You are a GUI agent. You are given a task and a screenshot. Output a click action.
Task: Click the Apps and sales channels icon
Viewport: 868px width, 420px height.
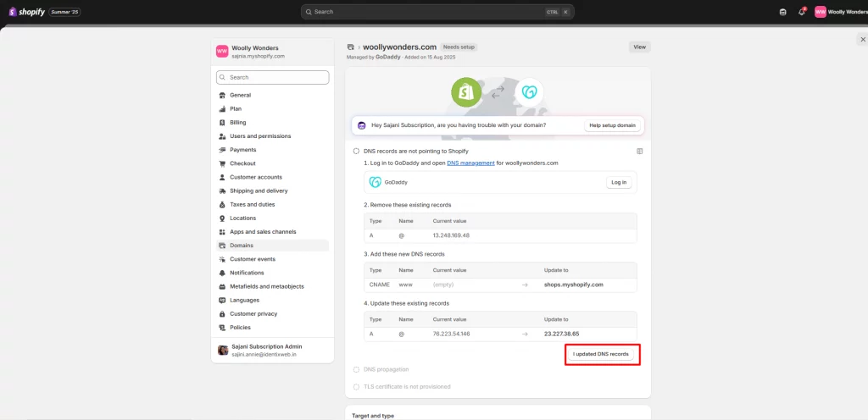[223, 232]
